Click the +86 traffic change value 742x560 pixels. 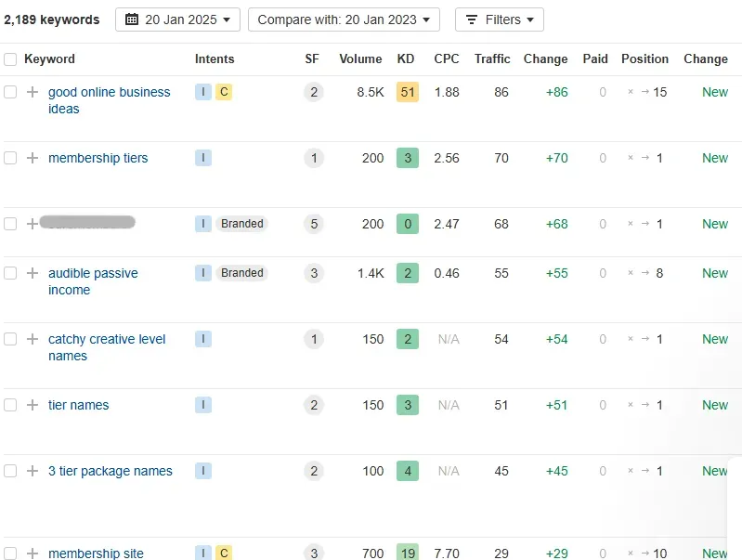pos(556,92)
